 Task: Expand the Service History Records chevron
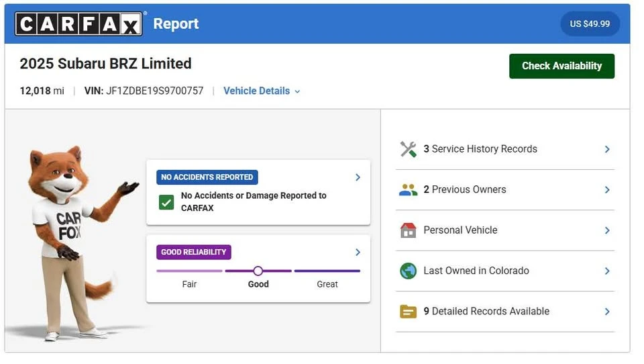[607, 149]
